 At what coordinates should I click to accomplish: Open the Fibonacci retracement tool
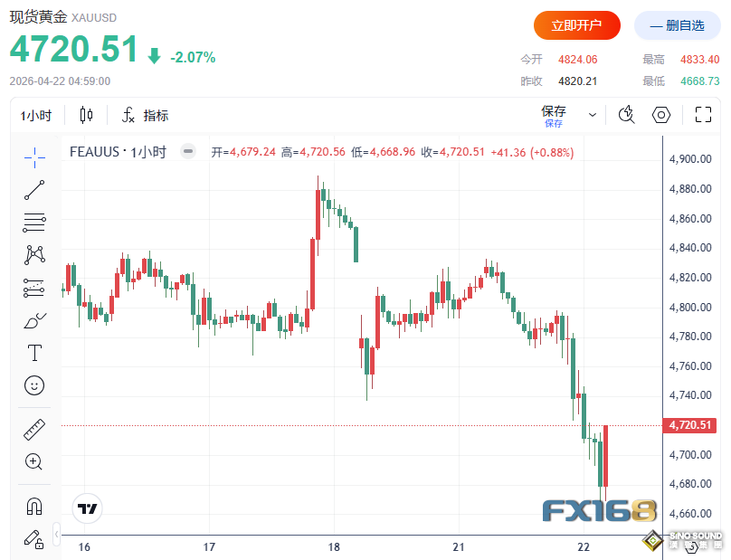tap(34, 223)
